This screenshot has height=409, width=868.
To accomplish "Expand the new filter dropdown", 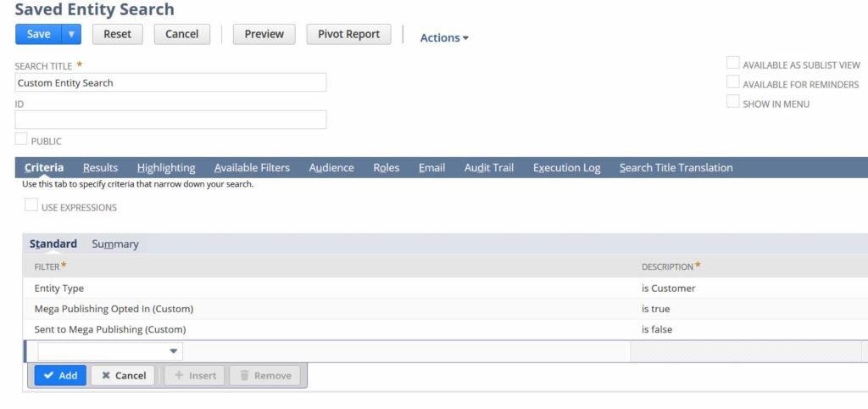I will tap(173, 351).
